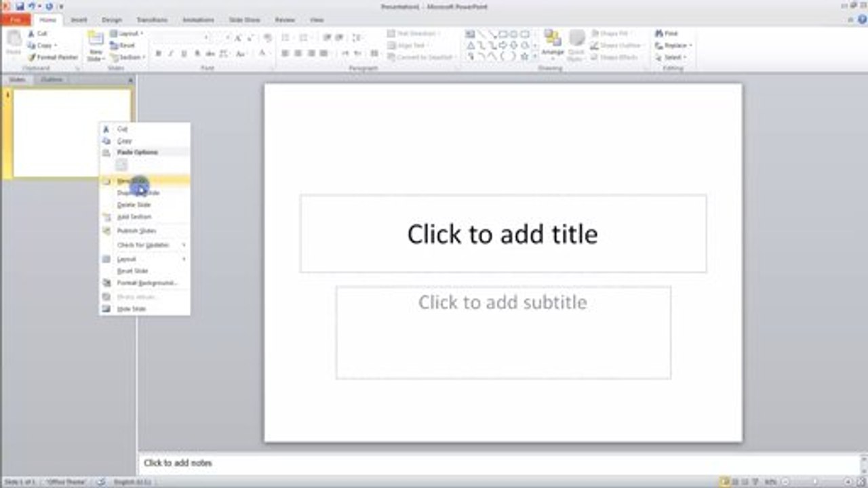Choose Publish Slides in the context menu

[x=144, y=231]
